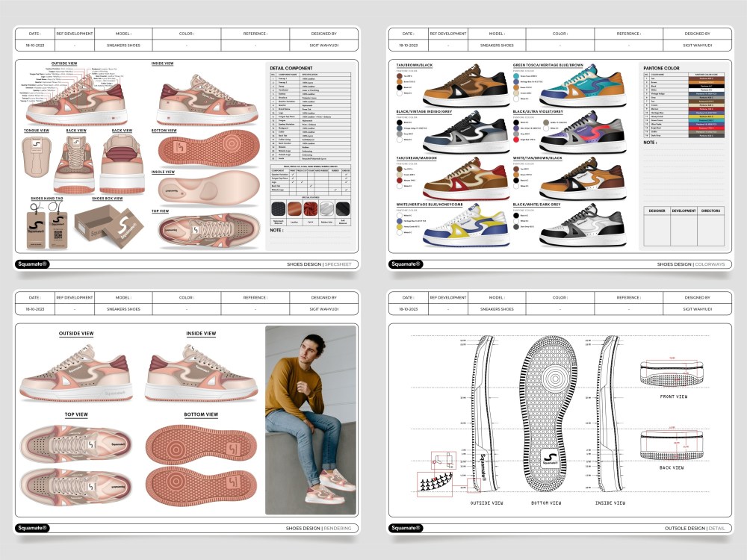Select the outsole FRONT VIEW technical drawing
The image size is (747, 560).
tap(672, 373)
